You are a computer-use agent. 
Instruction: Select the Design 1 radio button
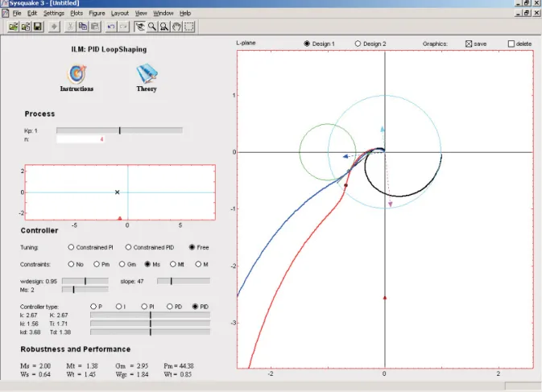[x=307, y=43]
